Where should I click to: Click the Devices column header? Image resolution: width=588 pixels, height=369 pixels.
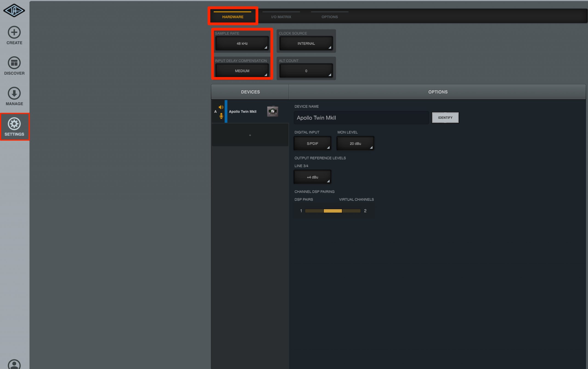250,92
